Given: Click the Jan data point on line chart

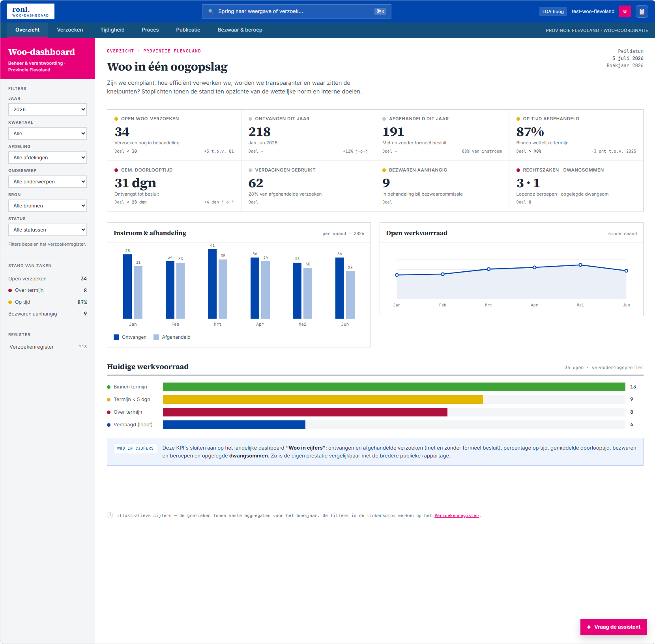Looking at the screenshot, I should [397, 275].
